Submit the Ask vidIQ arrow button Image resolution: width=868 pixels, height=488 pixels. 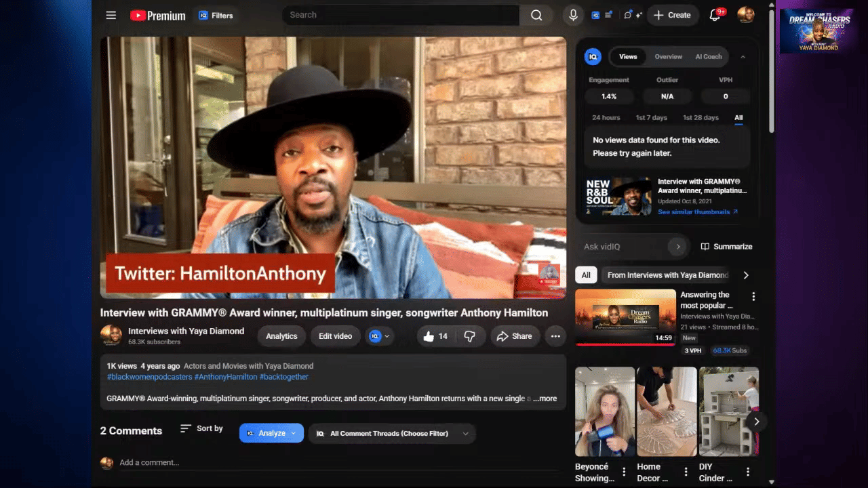point(677,247)
